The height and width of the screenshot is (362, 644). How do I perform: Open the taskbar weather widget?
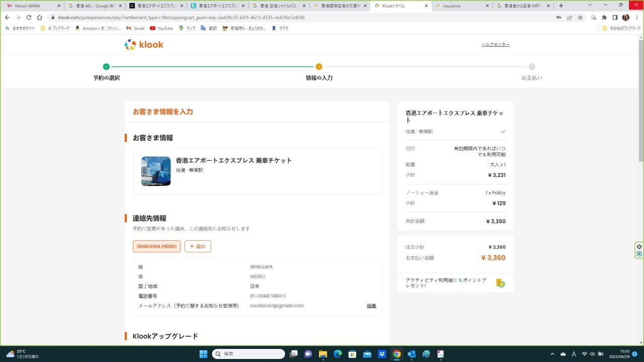[x=23, y=354]
